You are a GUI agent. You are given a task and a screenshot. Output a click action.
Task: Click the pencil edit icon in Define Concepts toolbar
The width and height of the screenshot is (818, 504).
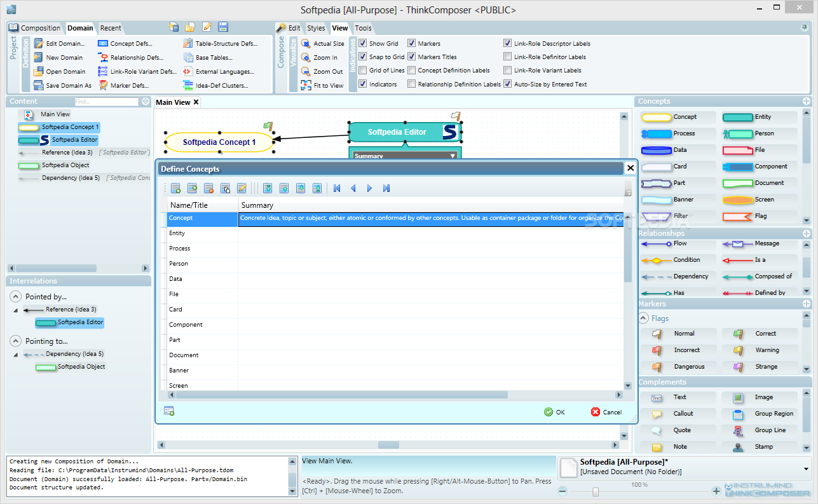coord(242,188)
